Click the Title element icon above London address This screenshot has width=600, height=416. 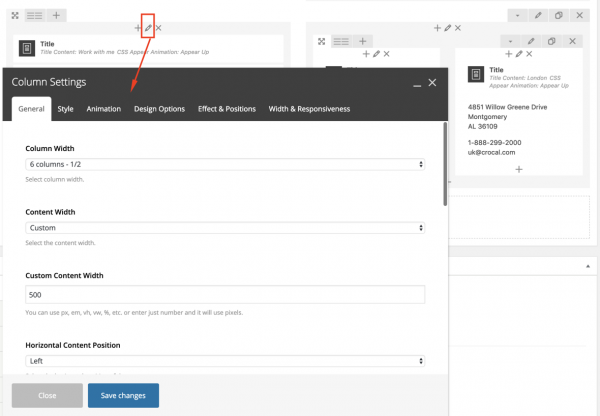(476, 76)
